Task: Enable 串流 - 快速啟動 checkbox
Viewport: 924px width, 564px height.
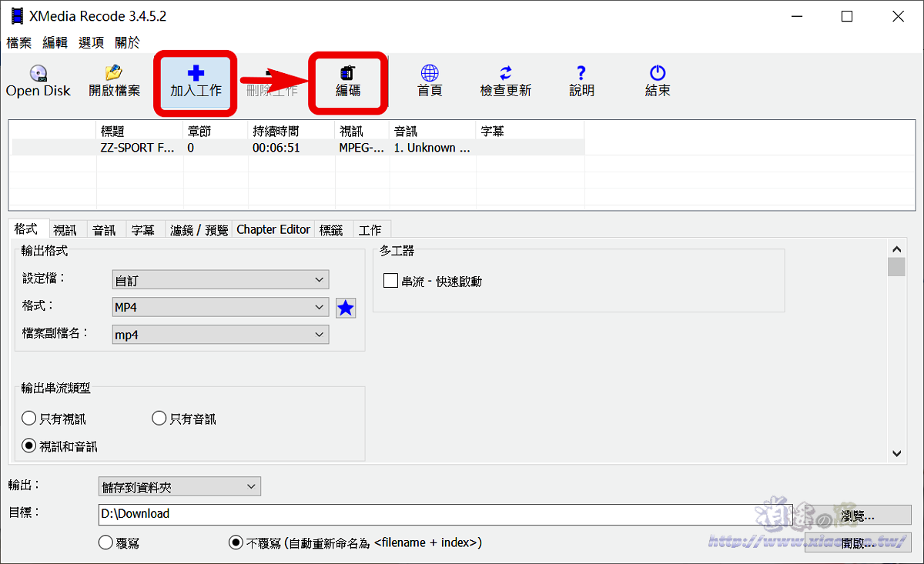Action: tap(390, 282)
